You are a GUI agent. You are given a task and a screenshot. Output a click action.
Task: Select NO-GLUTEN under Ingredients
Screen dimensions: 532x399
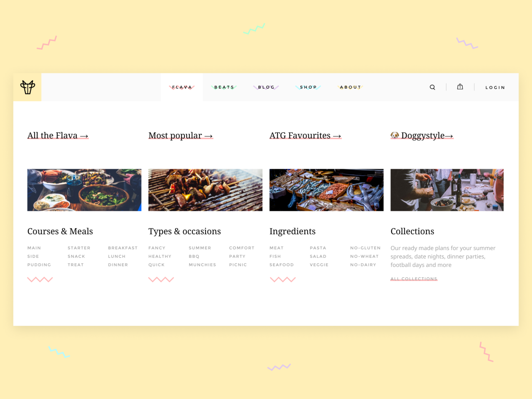365,248
